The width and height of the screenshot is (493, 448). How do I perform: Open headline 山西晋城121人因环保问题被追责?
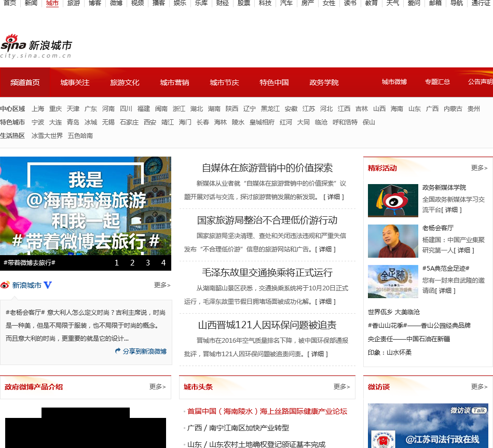[267, 325]
